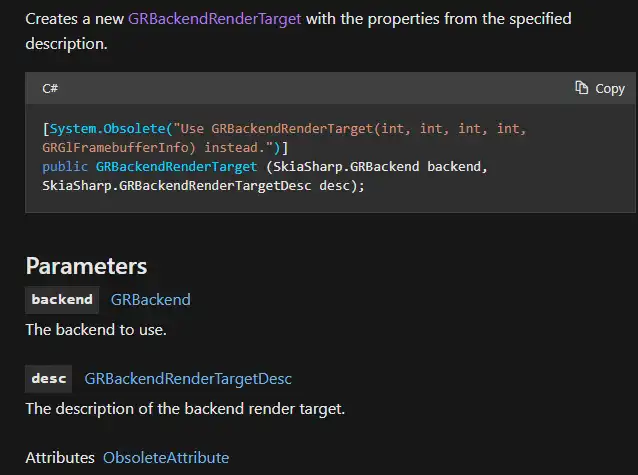
Task: Open the purple GRBackendRenderTarget link
Action: click(214, 19)
